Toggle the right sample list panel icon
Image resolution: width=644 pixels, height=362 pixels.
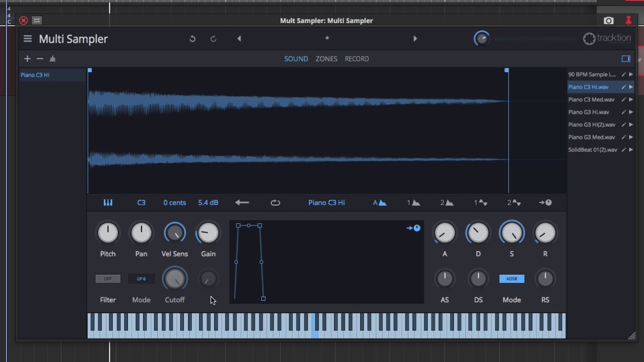pos(626,59)
